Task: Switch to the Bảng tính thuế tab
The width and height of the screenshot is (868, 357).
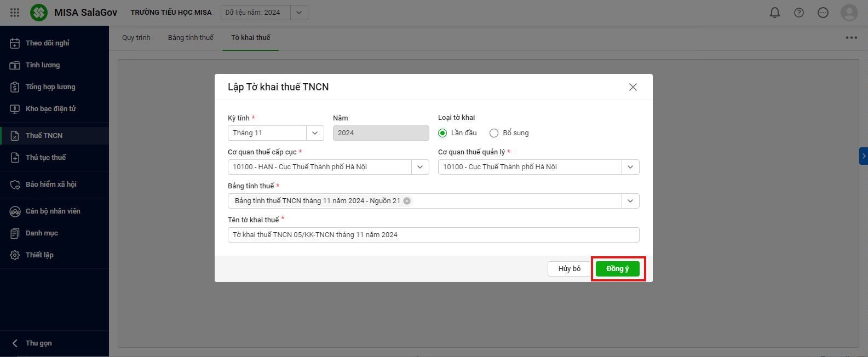Action: (191, 38)
